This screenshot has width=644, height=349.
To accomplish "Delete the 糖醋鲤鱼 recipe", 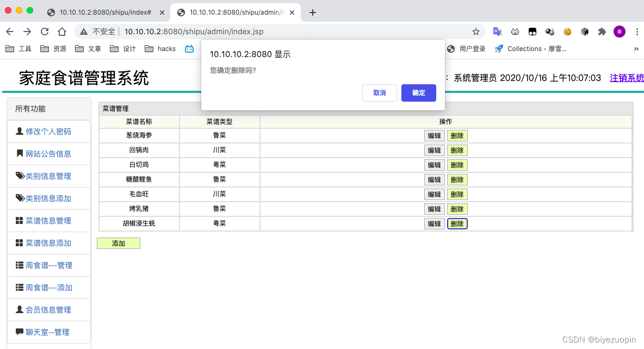I will [457, 179].
